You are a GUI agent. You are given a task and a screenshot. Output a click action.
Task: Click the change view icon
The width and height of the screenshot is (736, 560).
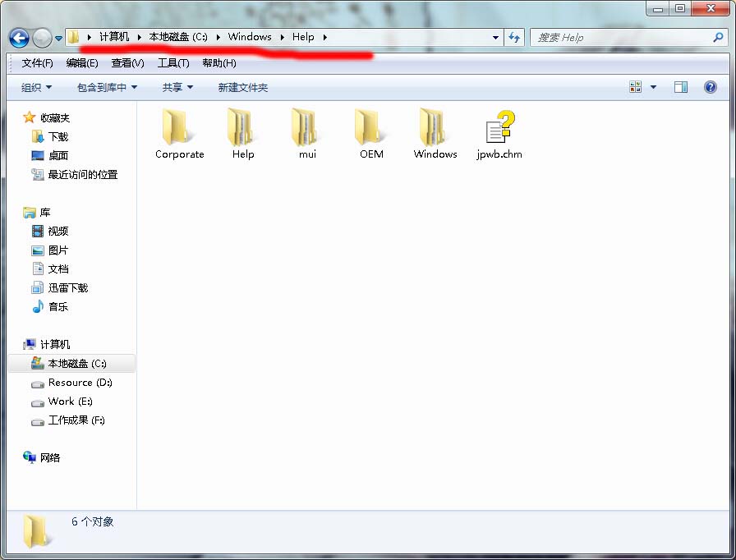click(x=636, y=87)
